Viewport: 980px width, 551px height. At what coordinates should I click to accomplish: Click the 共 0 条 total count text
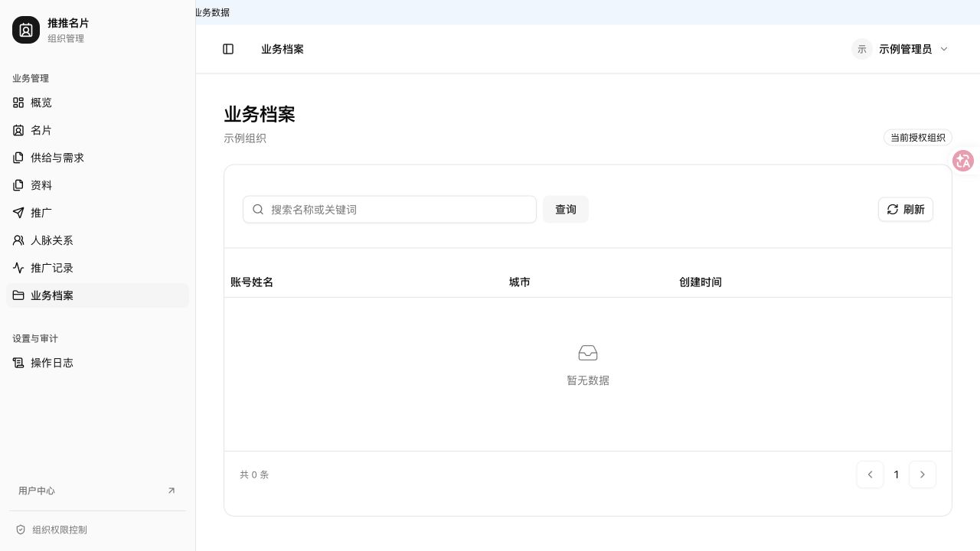point(254,474)
